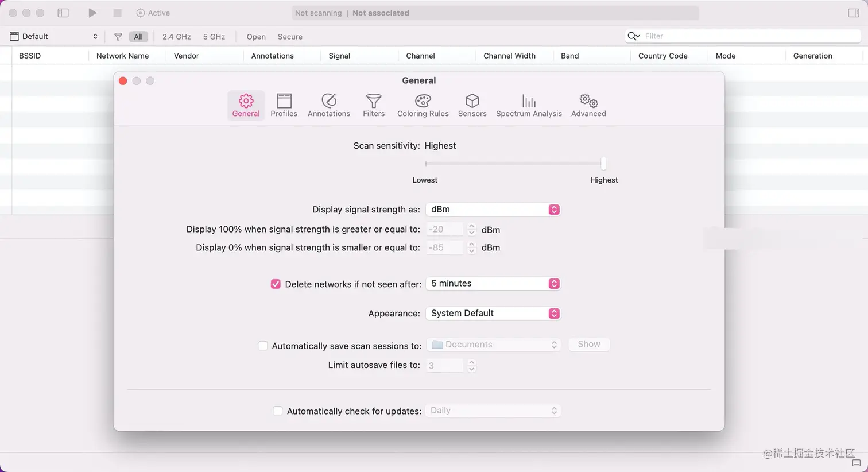Image resolution: width=868 pixels, height=472 pixels.
Task: Sort by Channel column header
Action: [x=420, y=56]
